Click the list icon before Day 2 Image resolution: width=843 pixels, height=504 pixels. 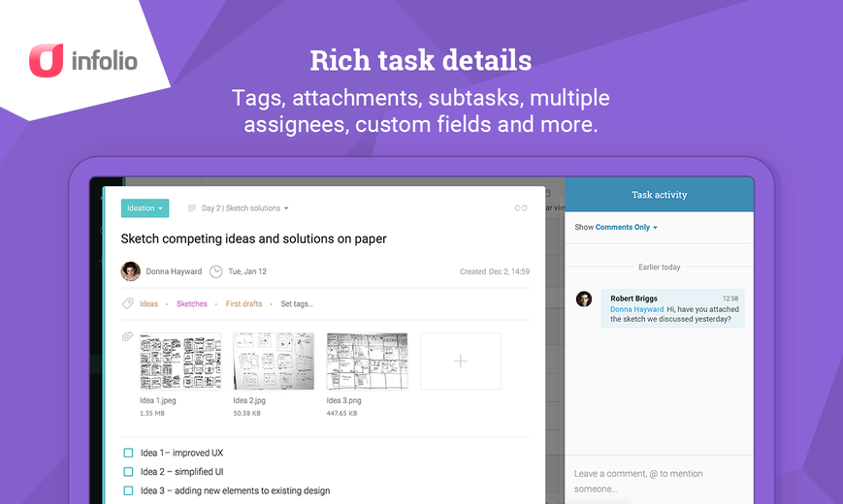coord(191,208)
